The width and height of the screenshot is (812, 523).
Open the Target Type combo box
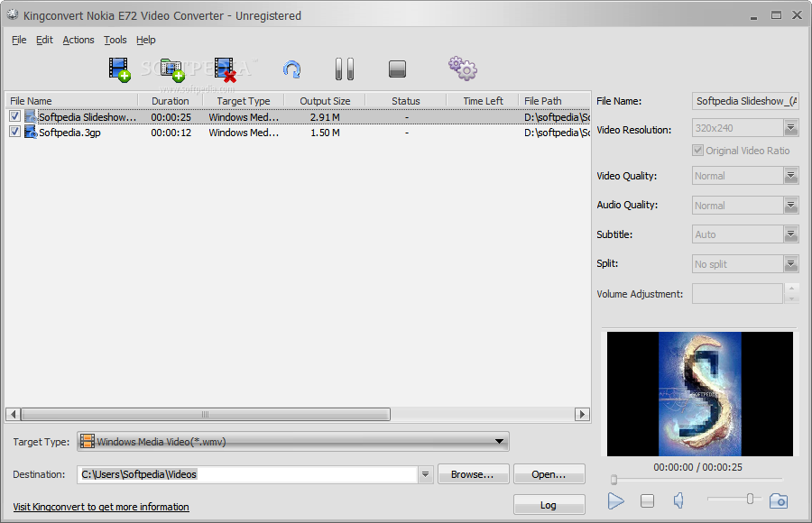pos(293,442)
